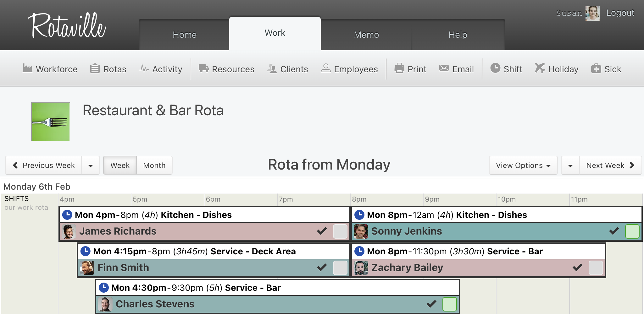Open the Clients person icon
This screenshot has width=644, height=314.
tap(272, 68)
